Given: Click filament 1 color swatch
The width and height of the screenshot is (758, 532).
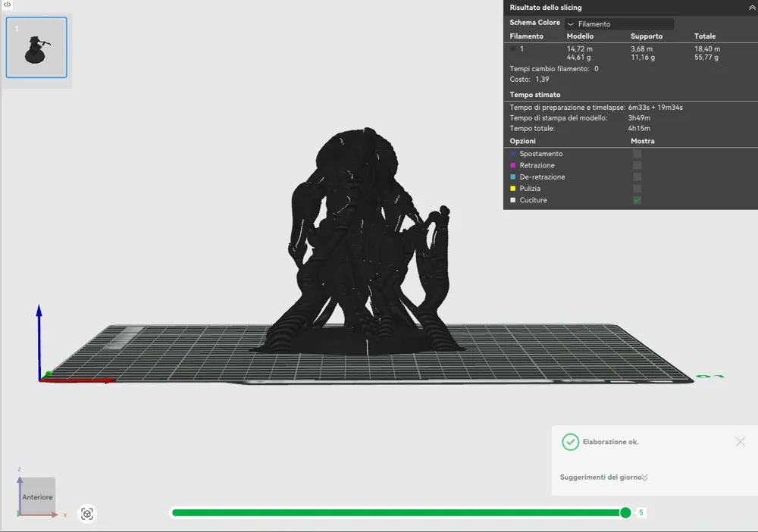Looking at the screenshot, I should click(513, 49).
